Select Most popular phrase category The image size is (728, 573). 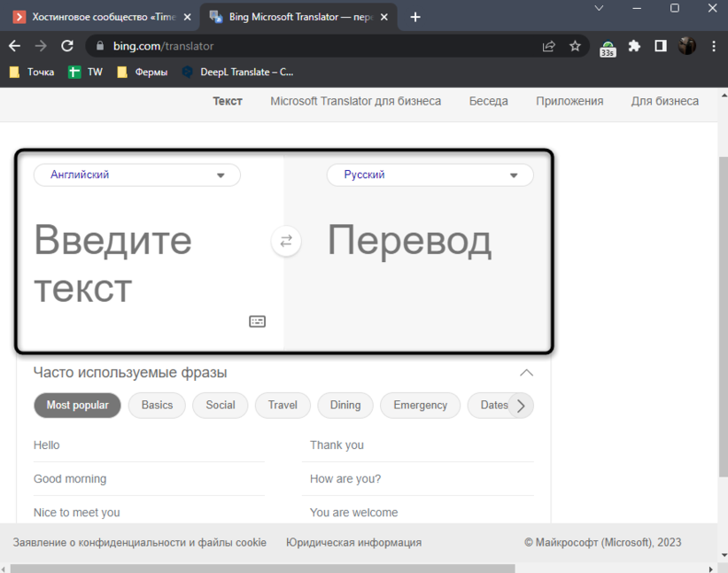point(78,405)
